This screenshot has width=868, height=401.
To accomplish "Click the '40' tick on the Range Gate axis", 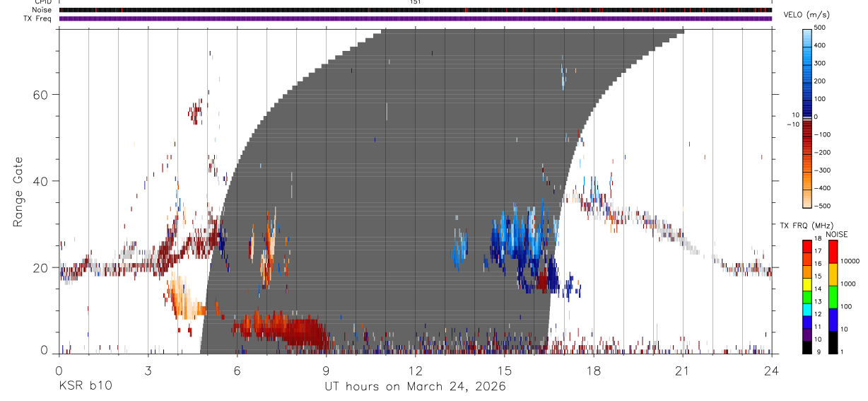I will tap(40, 181).
